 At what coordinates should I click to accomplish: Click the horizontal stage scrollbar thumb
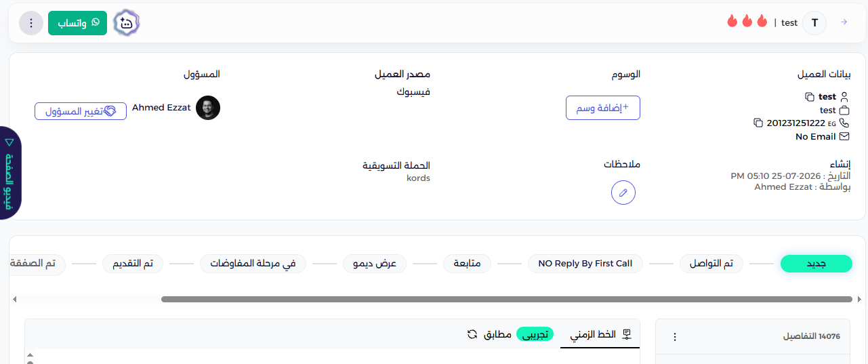pyautogui.click(x=505, y=299)
